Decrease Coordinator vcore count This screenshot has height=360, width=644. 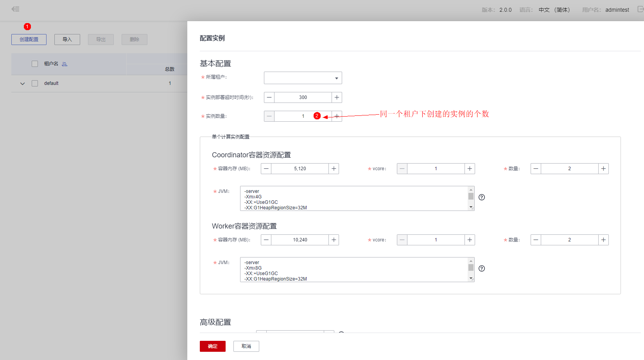pyautogui.click(x=402, y=169)
